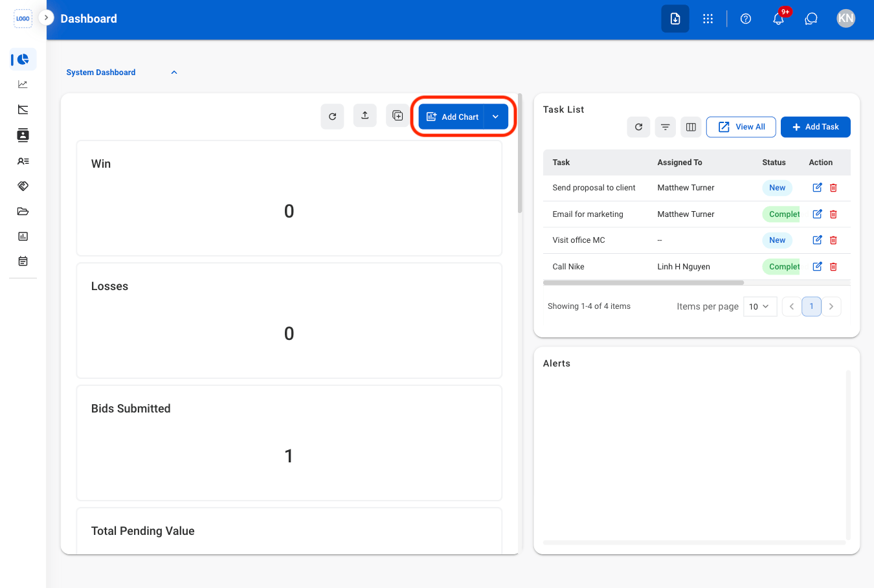This screenshot has height=588, width=874.
Task: Click the Status column header
Action: click(774, 163)
